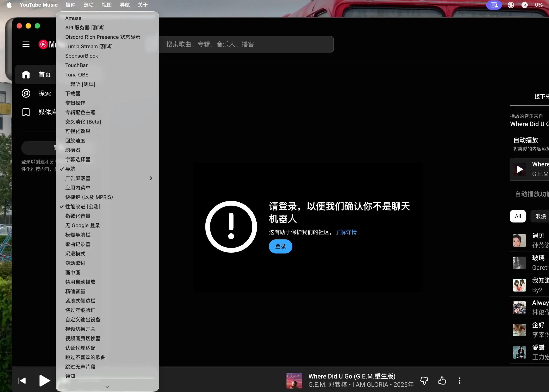The image size is (549, 392).
Task: Dislike the song Where Did U Go
Action: click(x=424, y=381)
